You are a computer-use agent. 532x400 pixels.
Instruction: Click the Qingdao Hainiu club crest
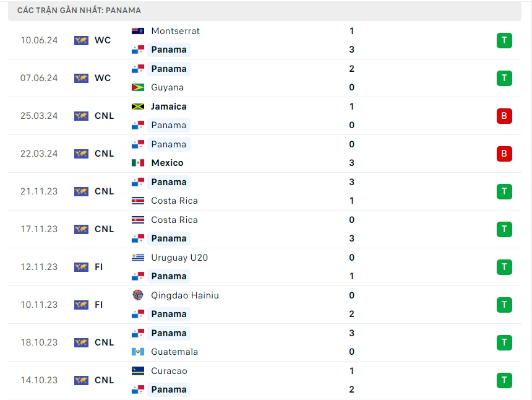tap(138, 295)
